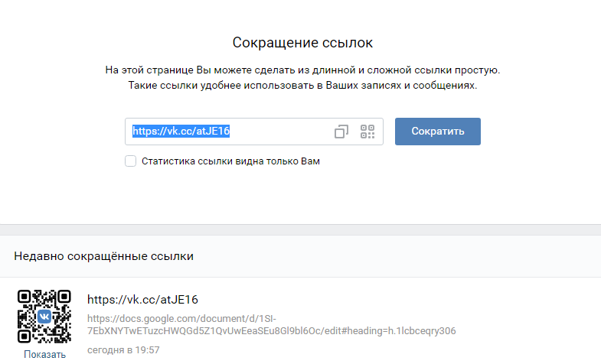The width and height of the screenshot is (601, 364).
Task: Click the highlighted URL text in the input field
Action: coord(181,131)
